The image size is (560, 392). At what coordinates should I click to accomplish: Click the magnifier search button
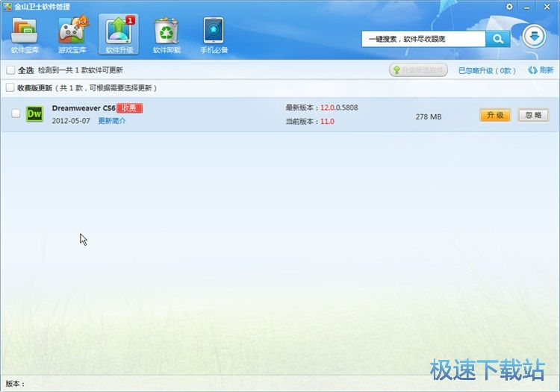pos(497,39)
